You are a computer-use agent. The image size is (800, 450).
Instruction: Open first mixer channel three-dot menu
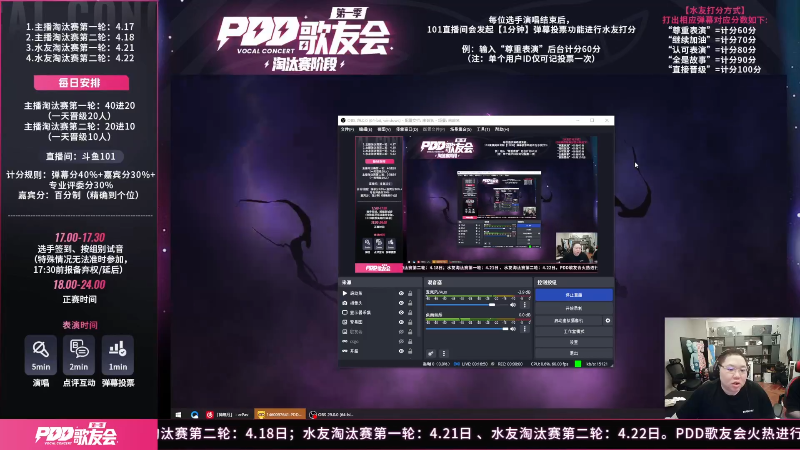click(x=525, y=305)
